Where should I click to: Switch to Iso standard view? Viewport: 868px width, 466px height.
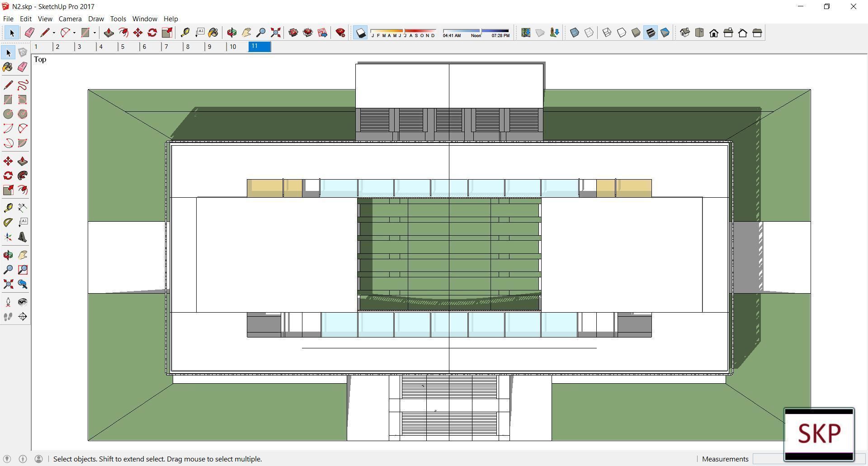click(685, 33)
